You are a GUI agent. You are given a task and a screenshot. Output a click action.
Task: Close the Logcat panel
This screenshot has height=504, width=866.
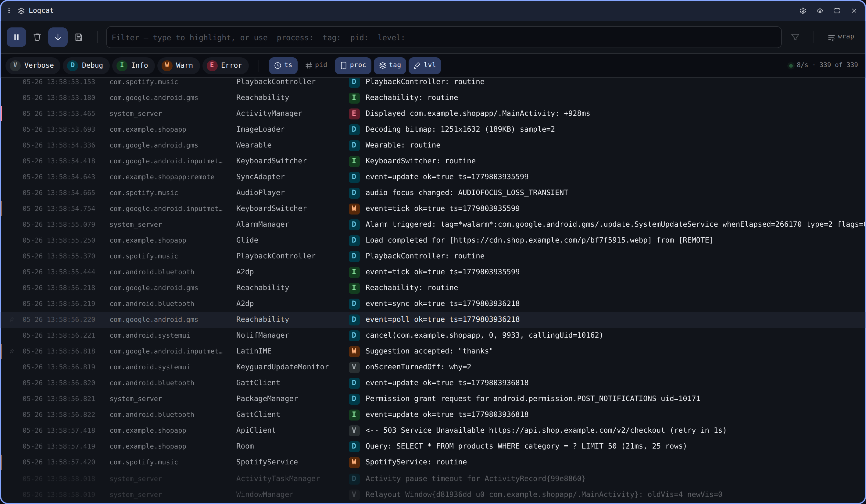point(854,11)
